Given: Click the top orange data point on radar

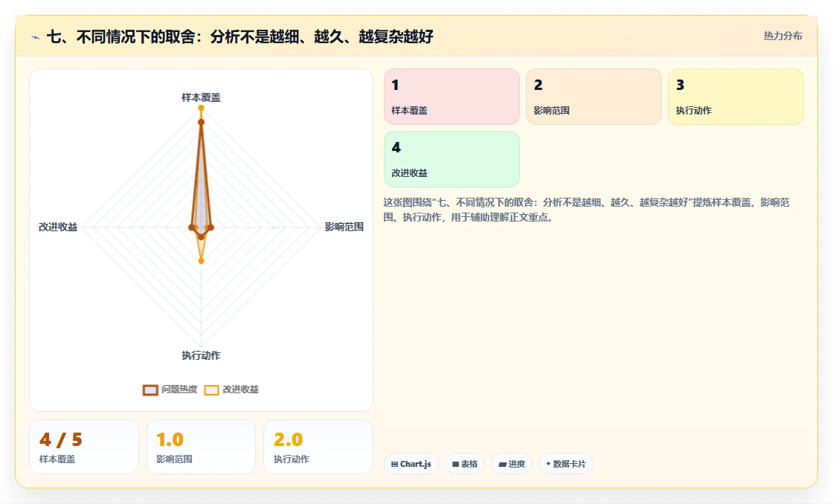Looking at the screenshot, I should point(201,108).
